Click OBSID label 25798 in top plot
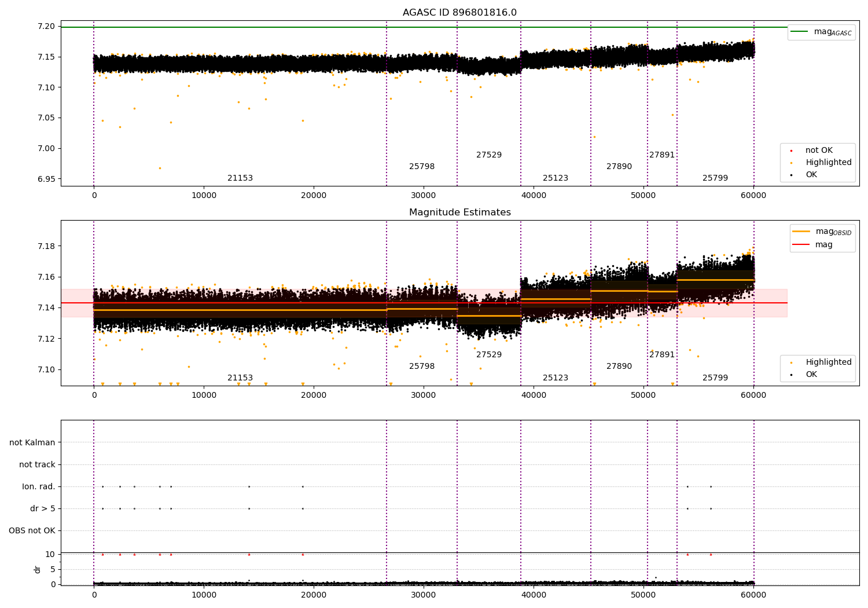Screen dimensions: 868x608 click(x=422, y=167)
